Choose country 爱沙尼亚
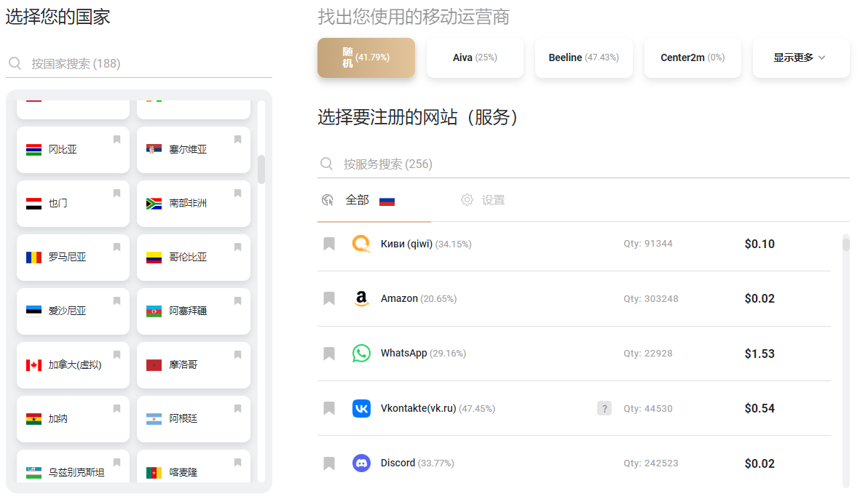Viewport: 868px width, 502px height. 73,311
